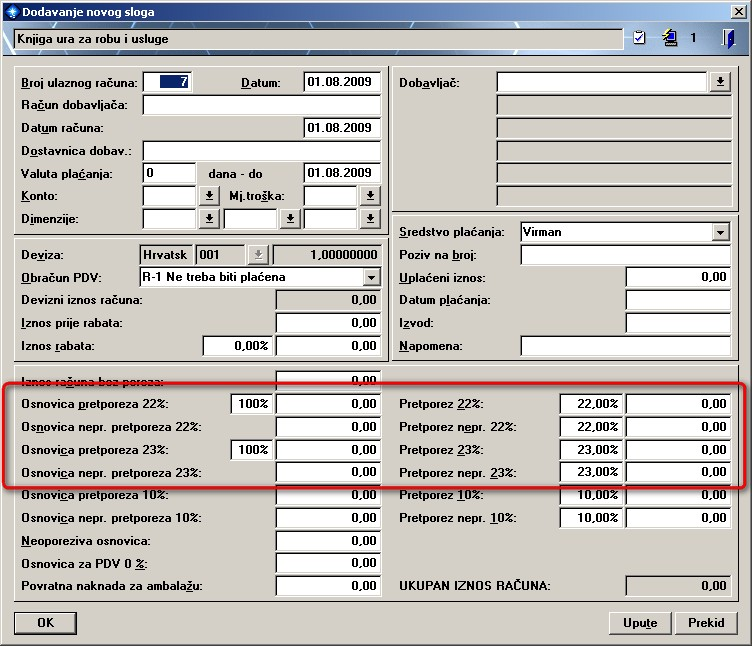
Task: Click Osnovica pretporeza 23% amount field
Action: [329, 450]
